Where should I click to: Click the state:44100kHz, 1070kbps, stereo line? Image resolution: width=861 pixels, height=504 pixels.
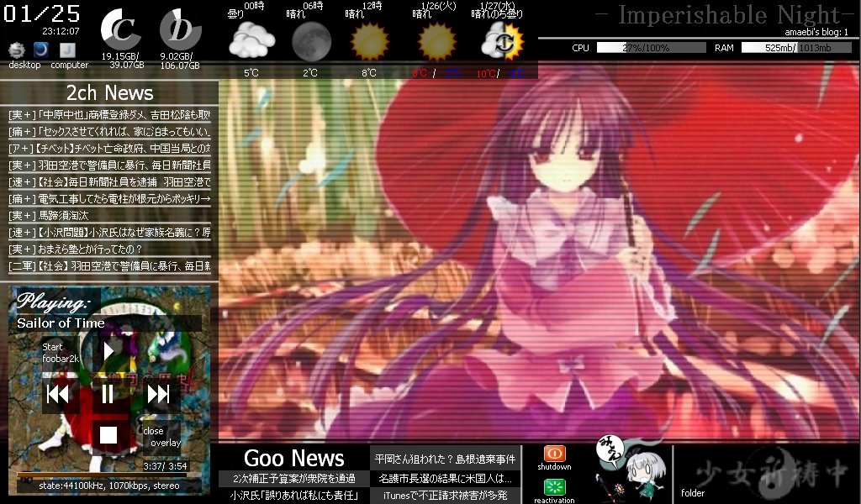(109, 486)
